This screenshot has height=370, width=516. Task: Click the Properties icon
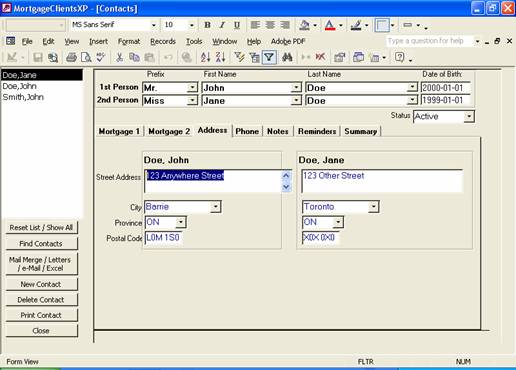339,57
